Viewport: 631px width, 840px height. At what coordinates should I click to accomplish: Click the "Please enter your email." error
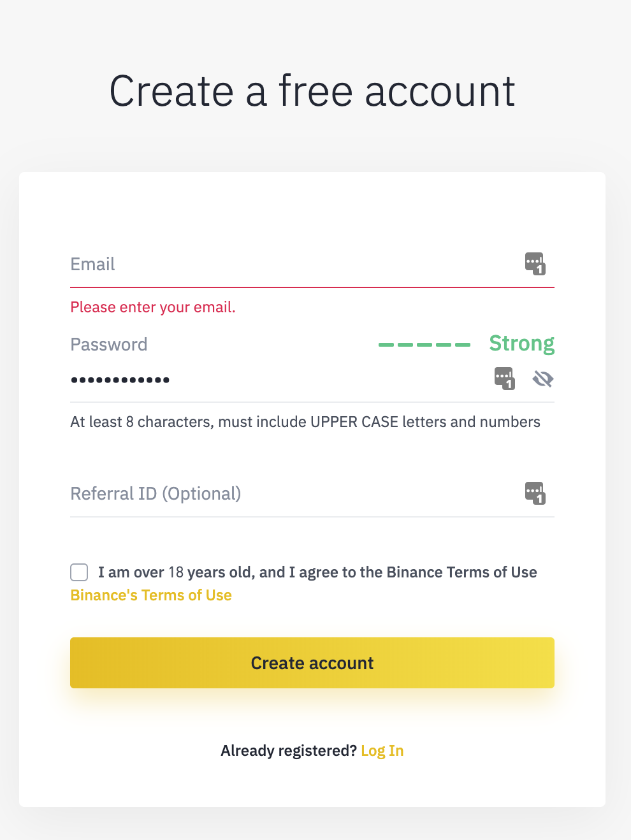153,307
